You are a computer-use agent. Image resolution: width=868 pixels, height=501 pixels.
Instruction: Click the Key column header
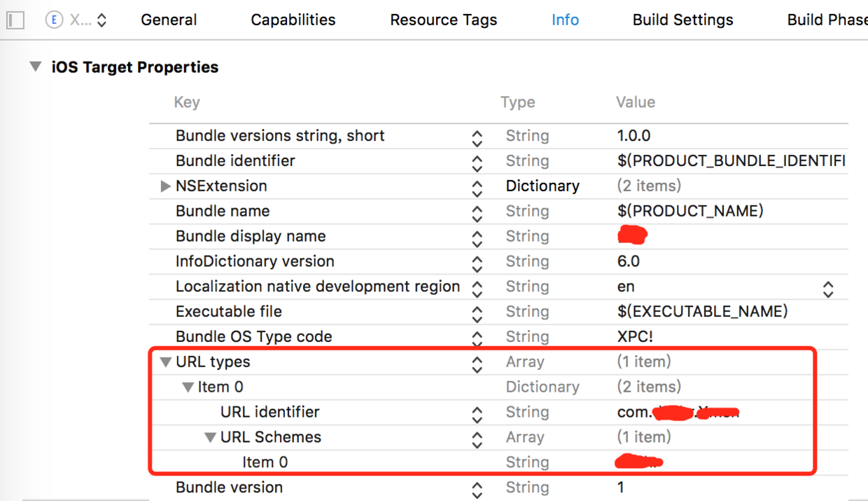187,102
